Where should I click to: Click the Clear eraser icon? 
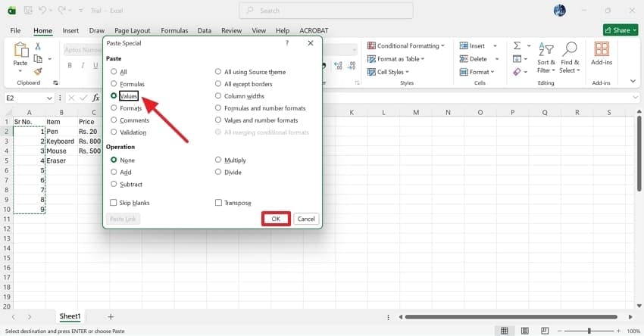click(517, 72)
